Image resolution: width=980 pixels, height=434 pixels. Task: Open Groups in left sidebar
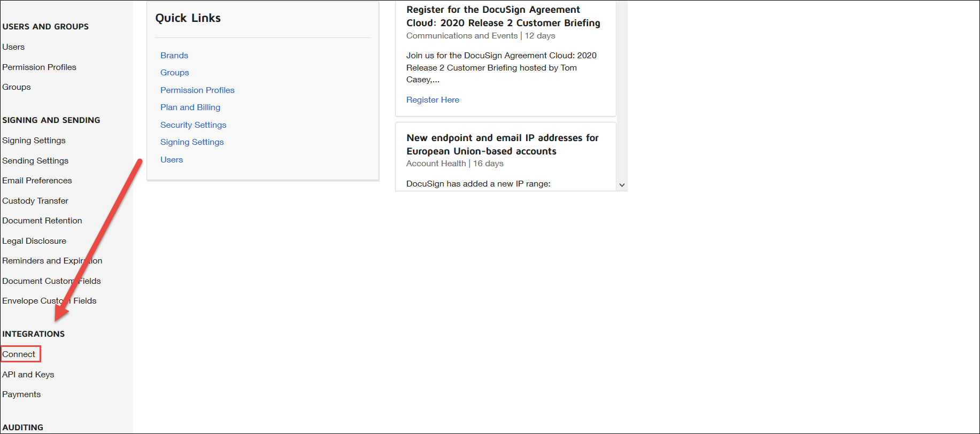coord(17,87)
